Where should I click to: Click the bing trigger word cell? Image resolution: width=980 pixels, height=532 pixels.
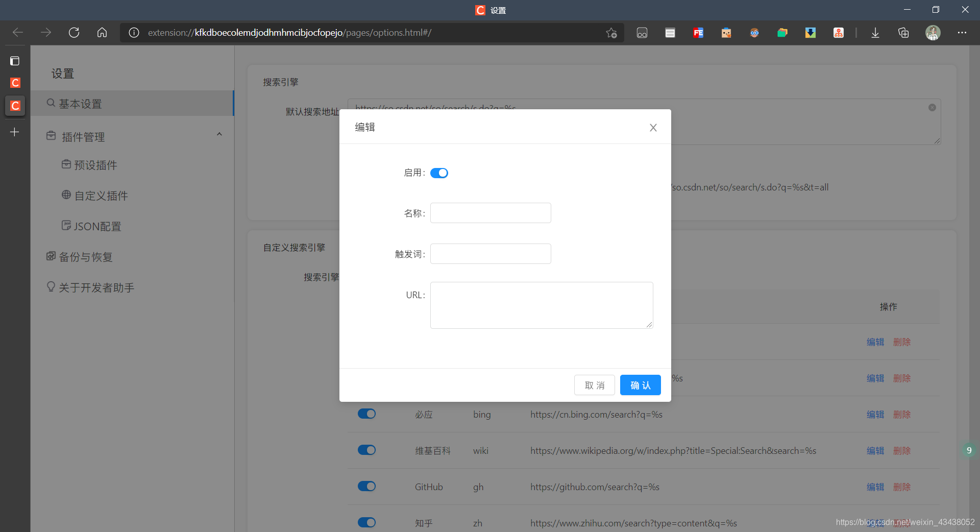[x=482, y=415]
